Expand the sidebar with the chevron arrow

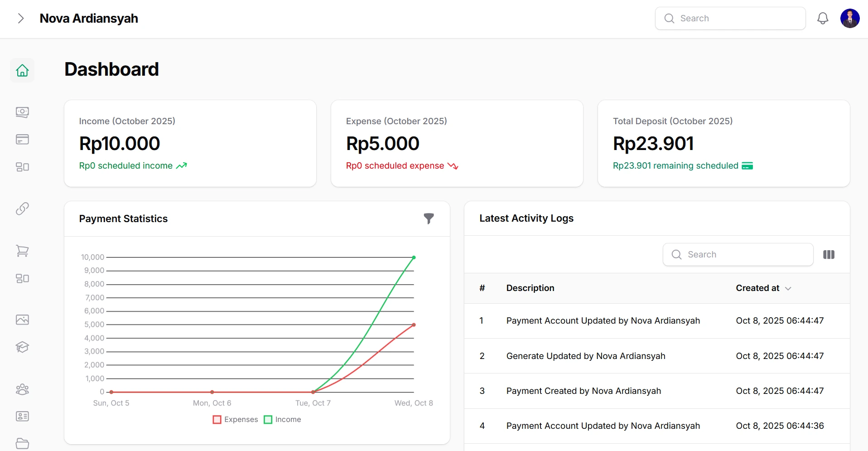[20, 19]
